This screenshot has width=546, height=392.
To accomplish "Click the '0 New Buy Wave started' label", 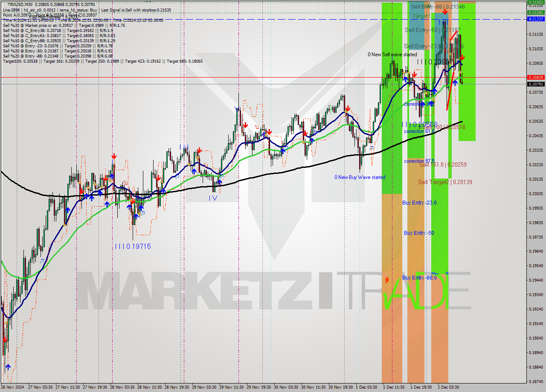I will (x=360, y=177).
